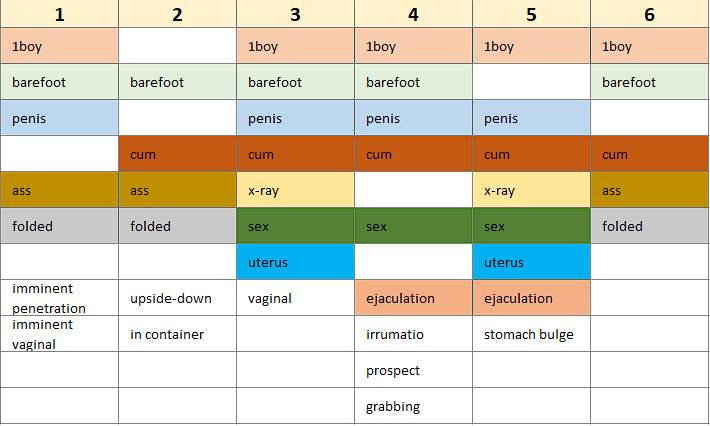Click the column 1 header cell

59,14
